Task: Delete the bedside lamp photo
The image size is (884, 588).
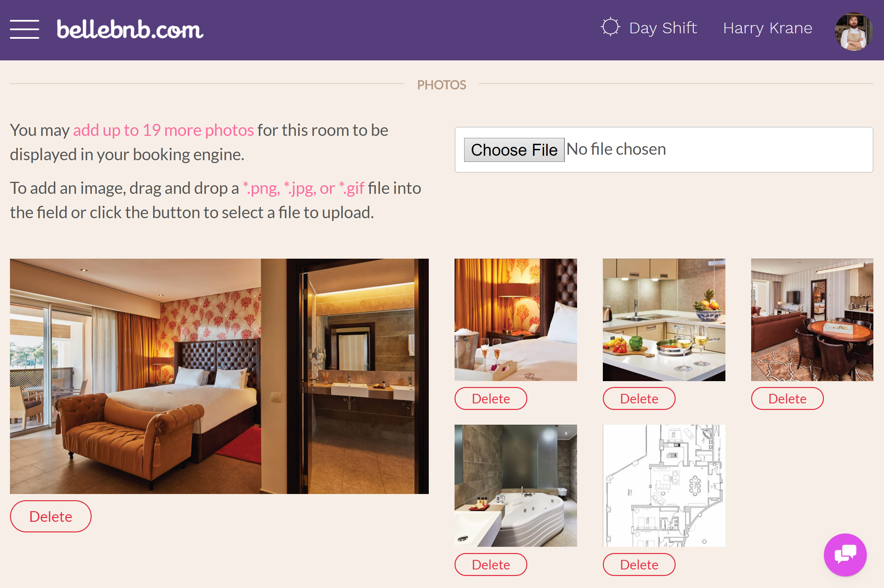Action: point(491,398)
